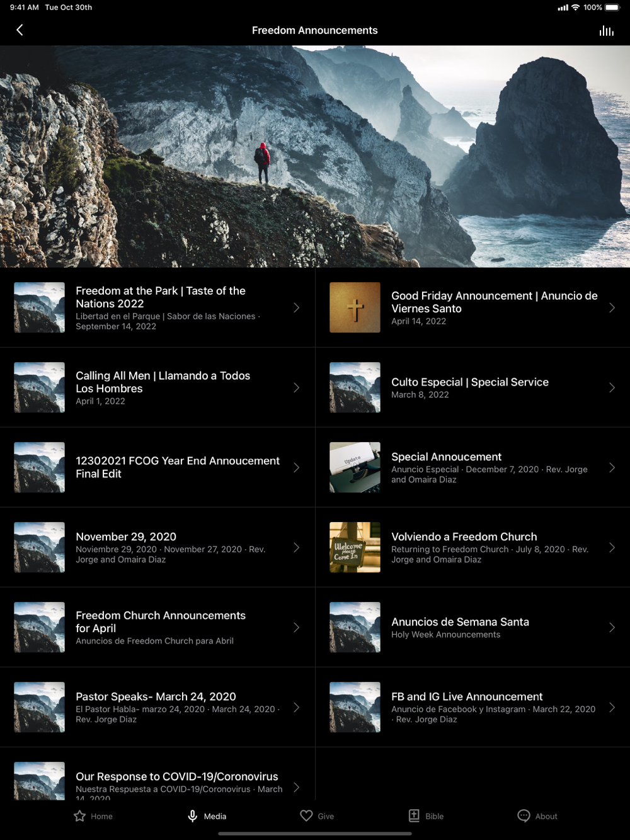Expand chevron for FCOG Year End row
630x840 pixels.
(x=296, y=467)
